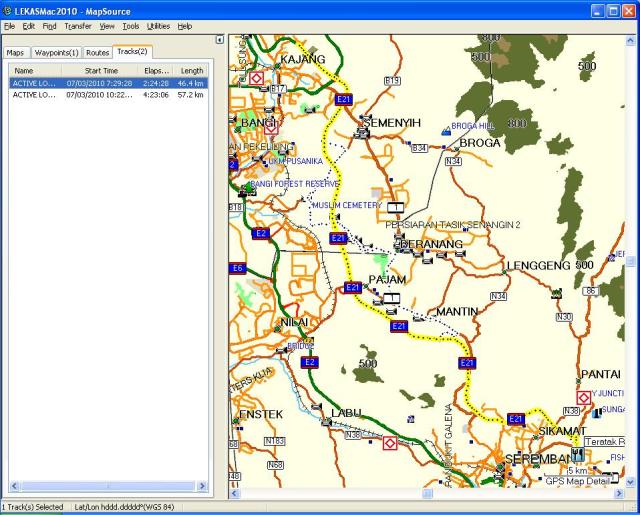Sort tracks by Start Time column header
Image resolution: width=640 pixels, height=515 pixels.
100,71
